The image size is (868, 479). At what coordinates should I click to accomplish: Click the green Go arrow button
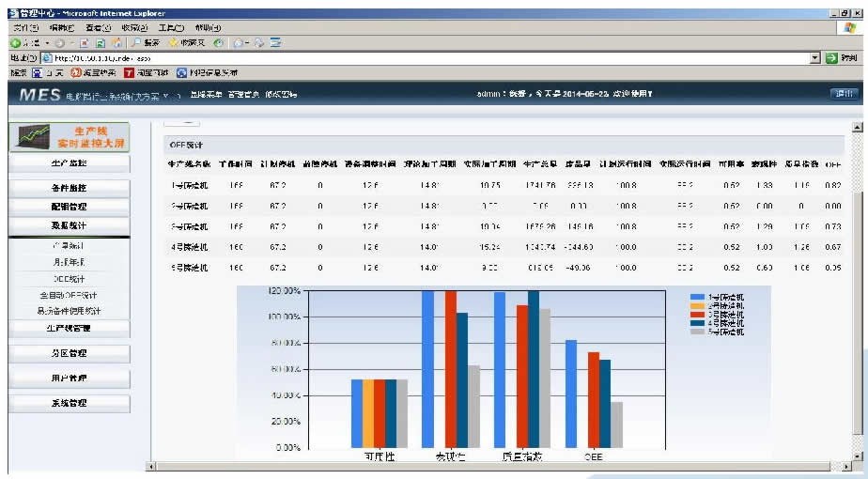click(x=832, y=58)
